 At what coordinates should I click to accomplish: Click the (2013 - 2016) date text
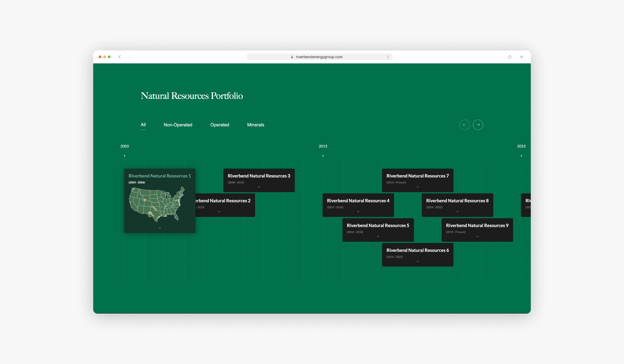(x=335, y=207)
